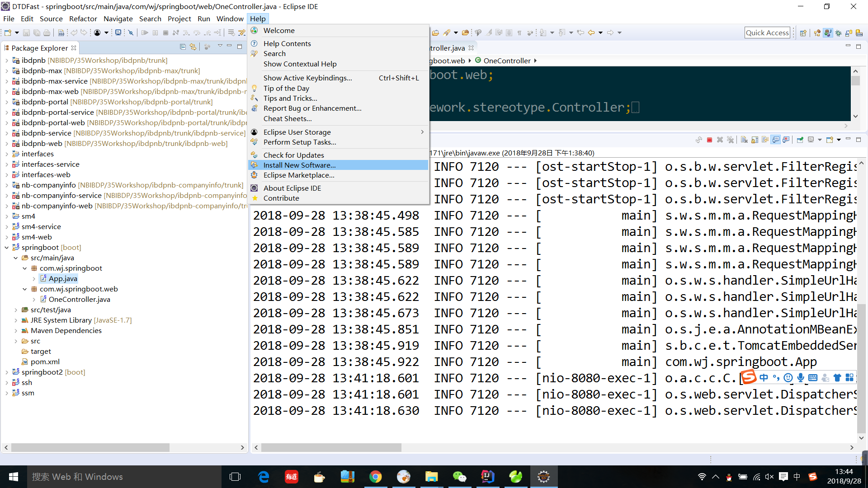Open the Open Console dropdown arrow

point(839,140)
